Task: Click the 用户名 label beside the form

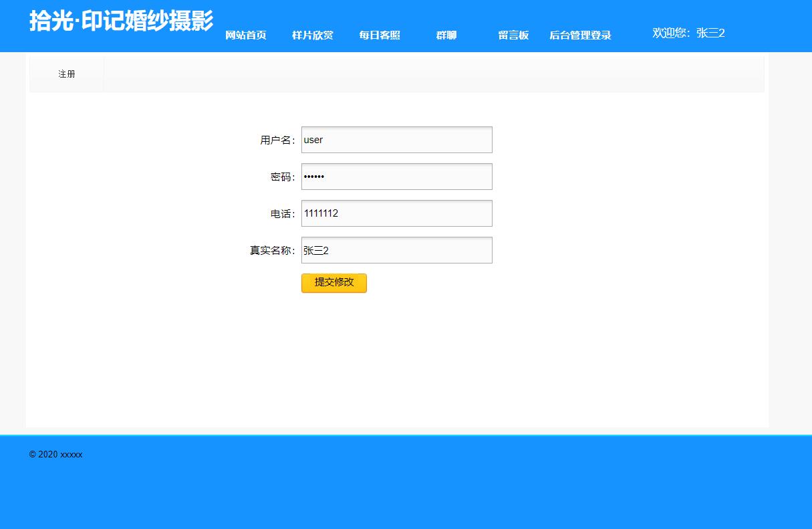Action: 278,139
